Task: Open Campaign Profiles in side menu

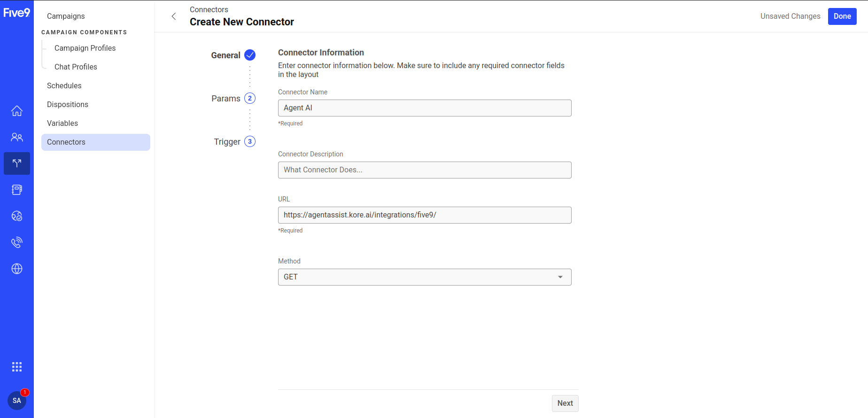Action: click(85, 48)
